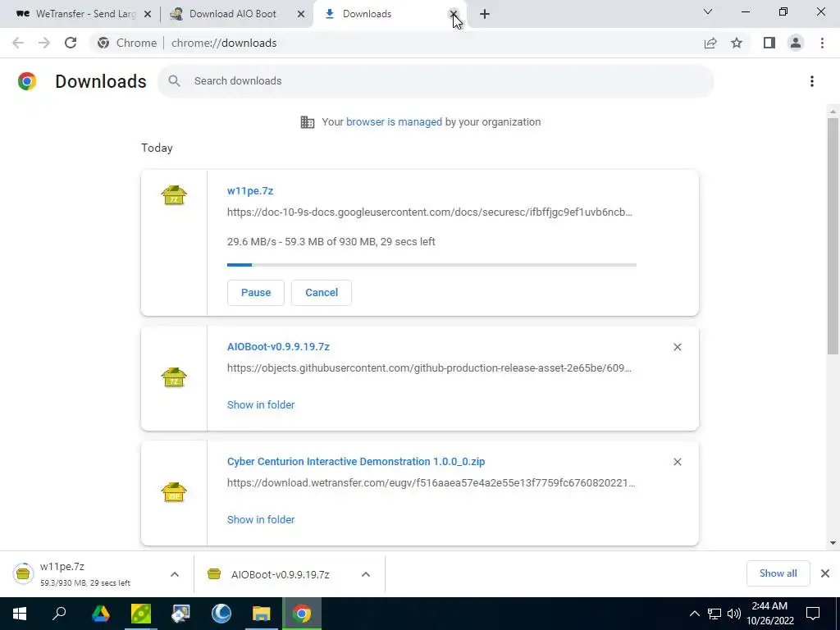Expand w11pe.7z download shelf options
Viewport: 840px width, 630px height.
(175, 574)
